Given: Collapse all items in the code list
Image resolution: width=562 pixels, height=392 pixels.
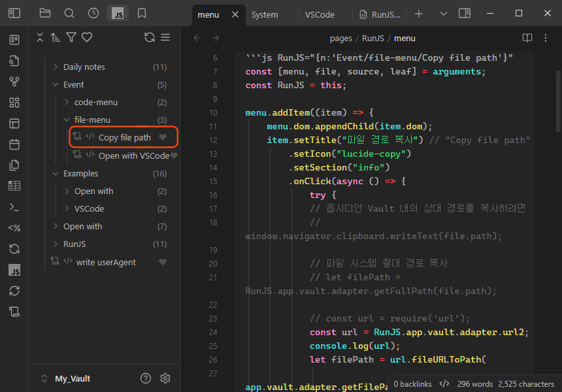Looking at the screenshot, I should click(x=40, y=37).
